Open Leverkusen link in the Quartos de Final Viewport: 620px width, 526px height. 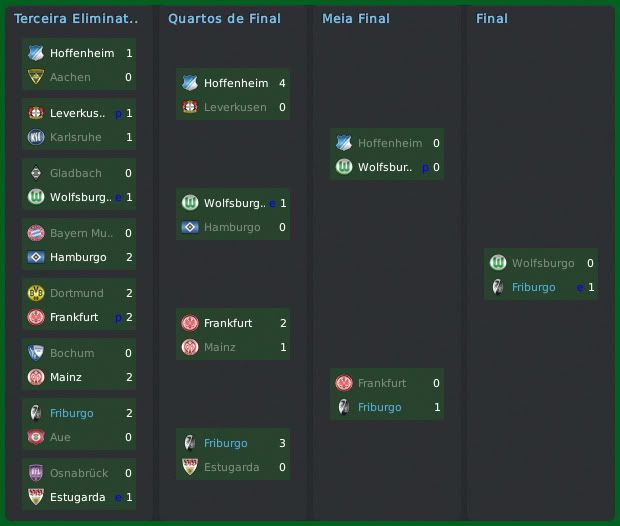235,107
